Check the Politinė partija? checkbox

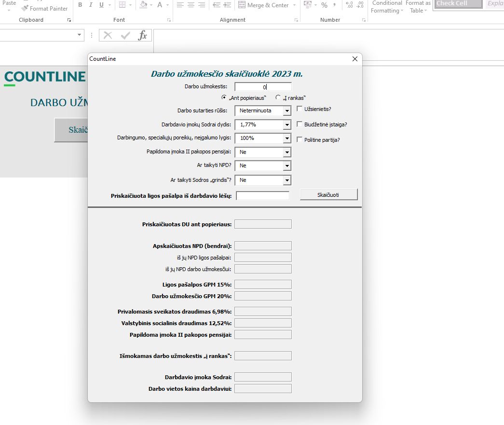click(300, 139)
